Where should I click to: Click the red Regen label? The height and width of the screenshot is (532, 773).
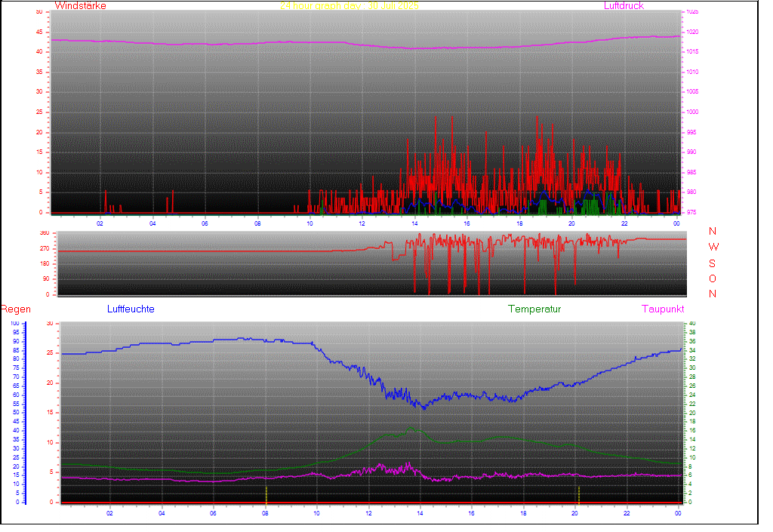coord(15,309)
